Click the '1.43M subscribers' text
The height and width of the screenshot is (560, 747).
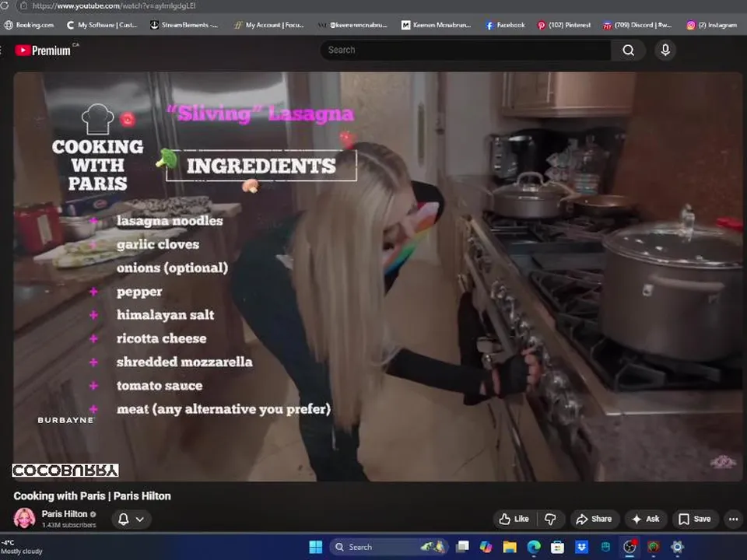click(68, 525)
